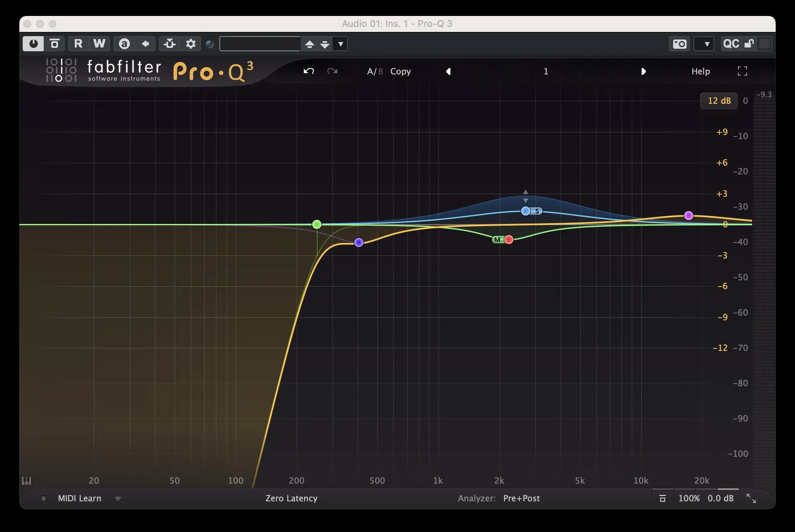Screen dimensions: 795x532
Task: Enable Write automation W button
Action: (99, 44)
